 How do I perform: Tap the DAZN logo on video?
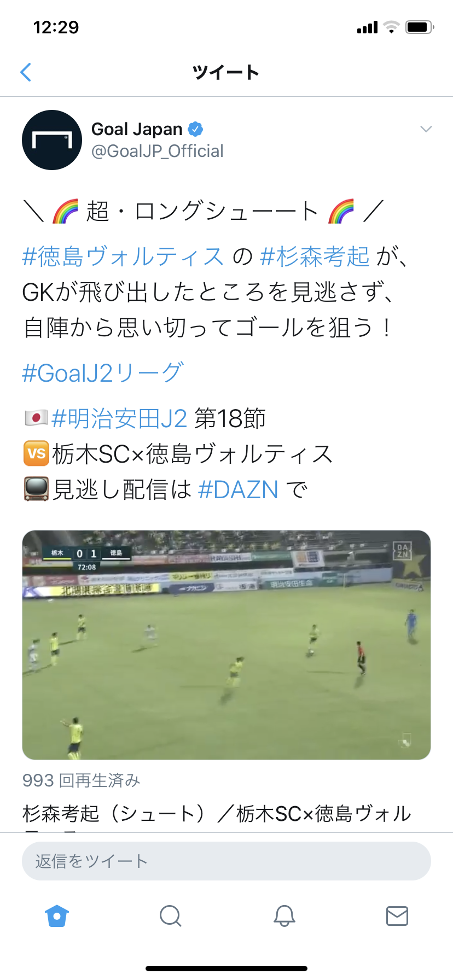402,551
